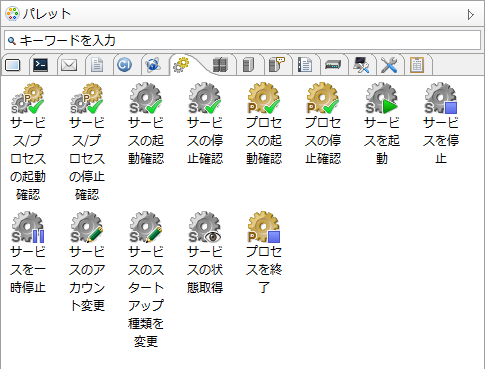Switch to the command prompt terminal tab

[x=41, y=65]
